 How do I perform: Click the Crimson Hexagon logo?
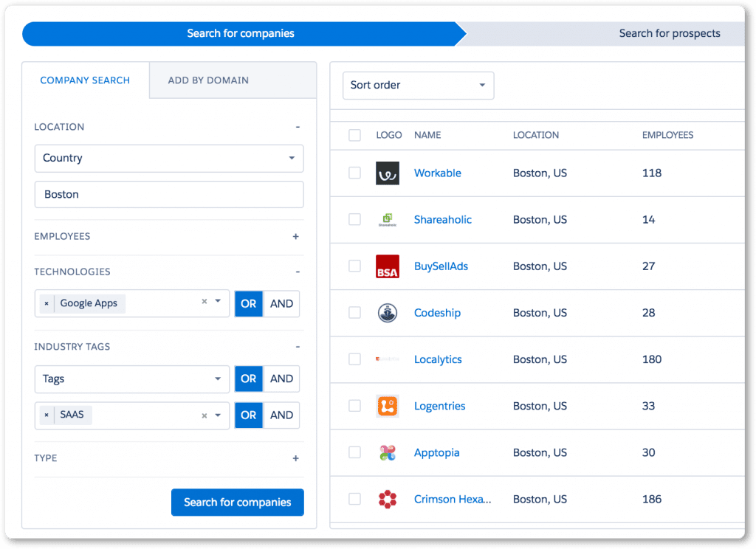coord(387,499)
